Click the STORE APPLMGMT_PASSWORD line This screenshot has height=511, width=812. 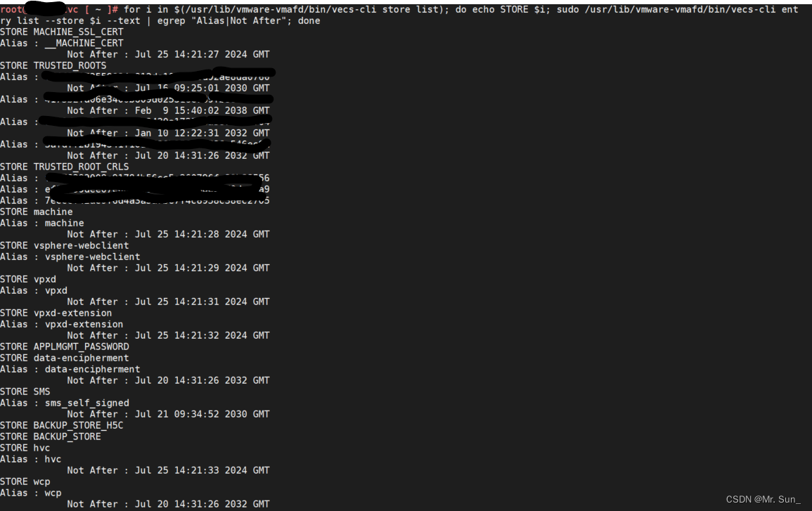tap(64, 347)
